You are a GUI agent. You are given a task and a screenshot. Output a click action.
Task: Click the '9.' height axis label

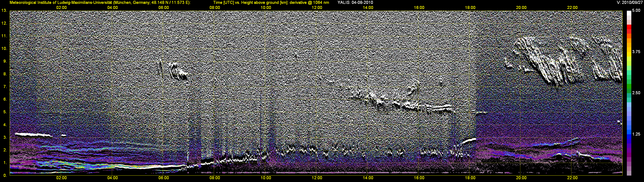(5, 61)
